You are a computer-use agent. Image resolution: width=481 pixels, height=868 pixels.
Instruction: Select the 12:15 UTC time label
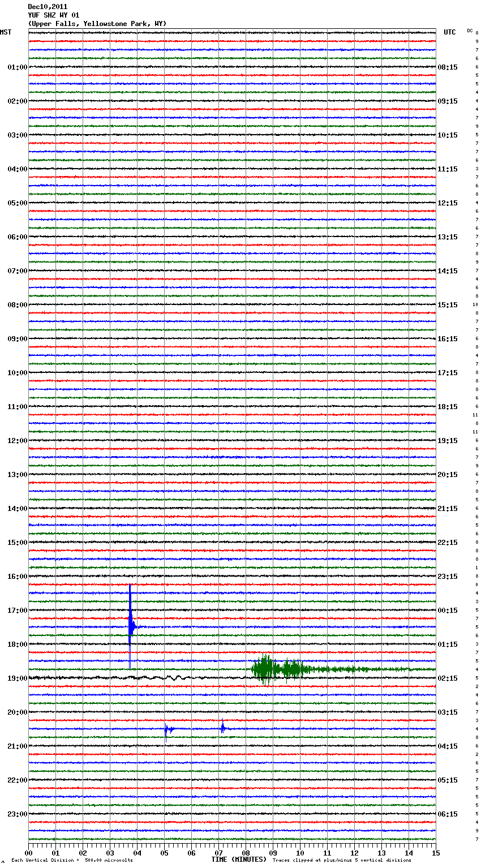(x=448, y=203)
